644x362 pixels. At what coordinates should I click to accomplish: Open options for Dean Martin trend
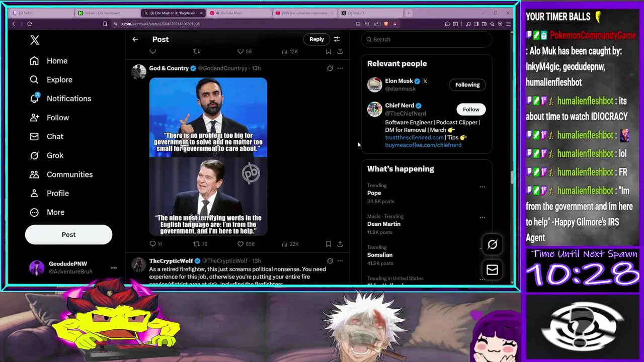(x=482, y=218)
